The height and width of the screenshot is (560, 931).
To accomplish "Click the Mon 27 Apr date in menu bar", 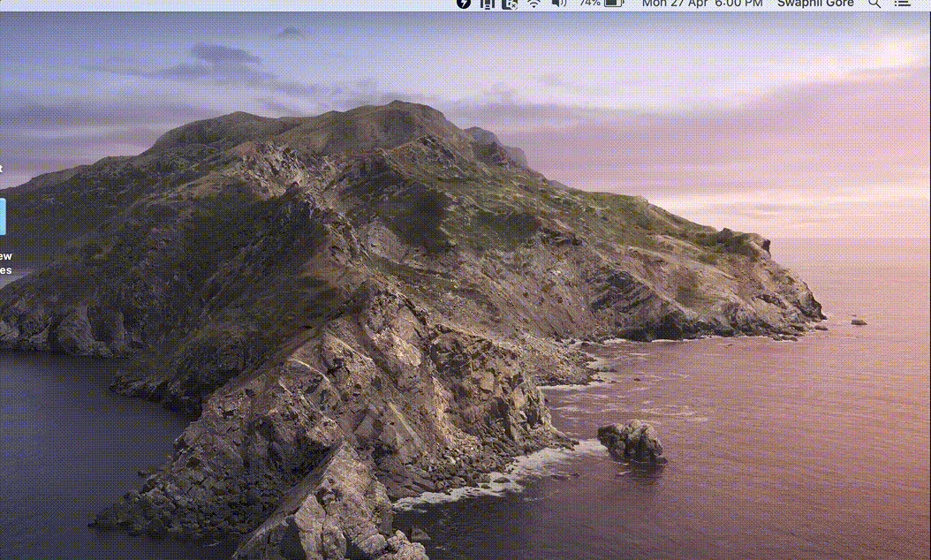I will pos(677,4).
